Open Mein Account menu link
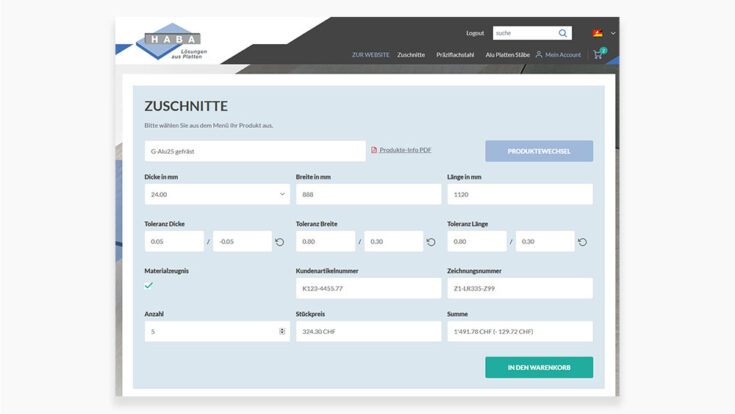This screenshot has width=735, height=414. click(x=562, y=55)
